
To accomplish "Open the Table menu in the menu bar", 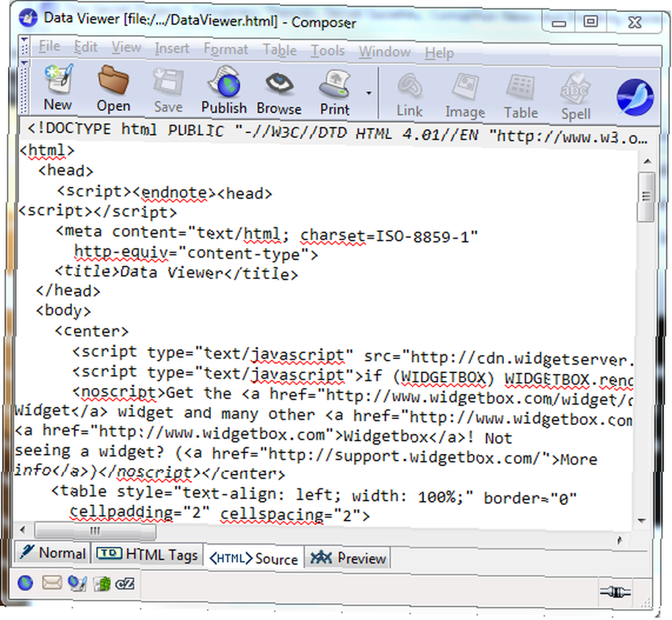I will (280, 50).
